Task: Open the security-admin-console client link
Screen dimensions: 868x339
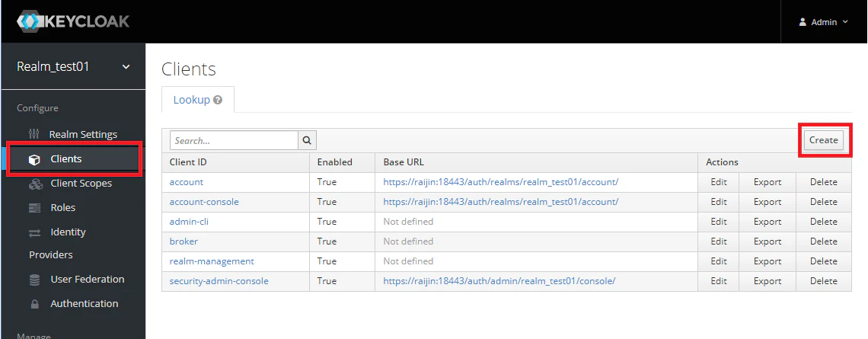Action: 219,281
